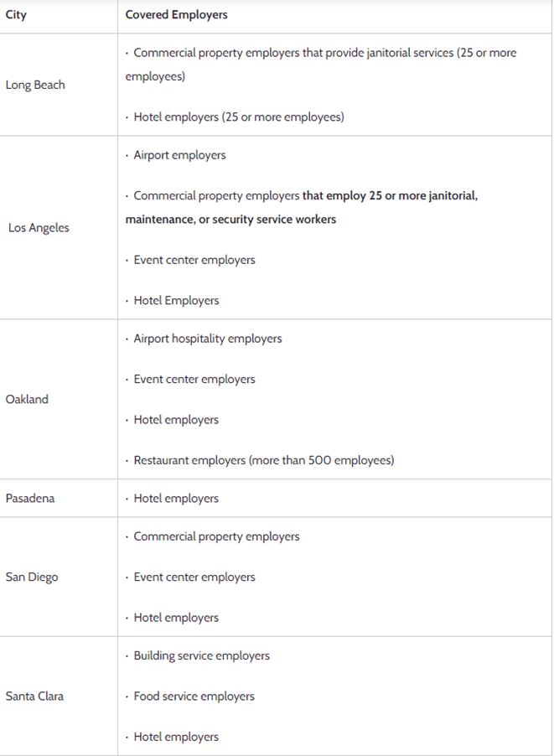This screenshot has width=554, height=756.
Task: Click the City column header
Action: pos(16,15)
